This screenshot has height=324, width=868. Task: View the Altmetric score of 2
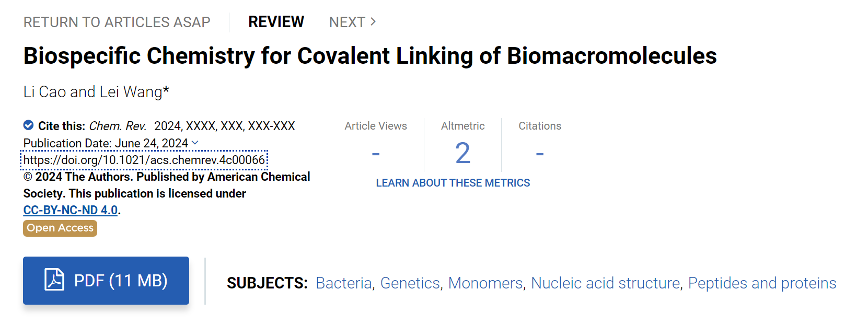click(x=463, y=153)
